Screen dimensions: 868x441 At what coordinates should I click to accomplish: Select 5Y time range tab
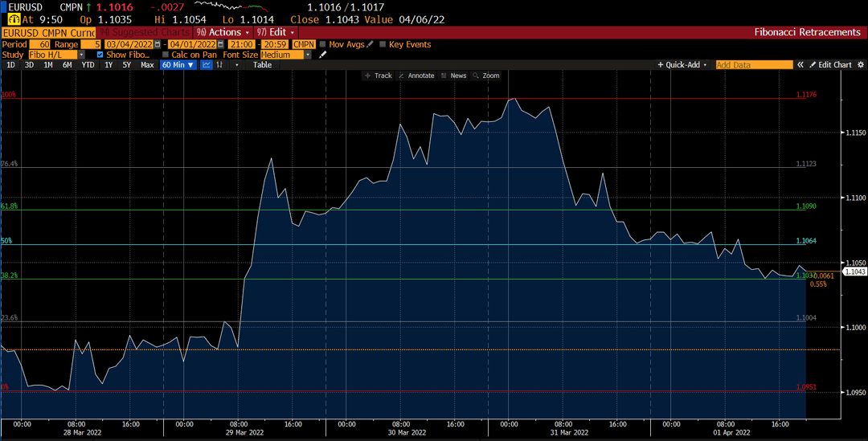click(127, 65)
